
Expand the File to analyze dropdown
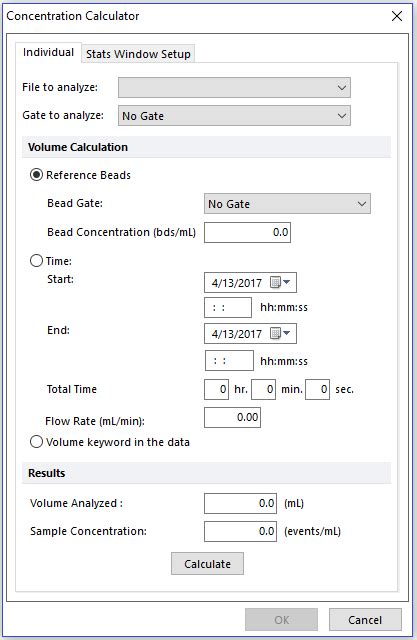tap(234, 87)
